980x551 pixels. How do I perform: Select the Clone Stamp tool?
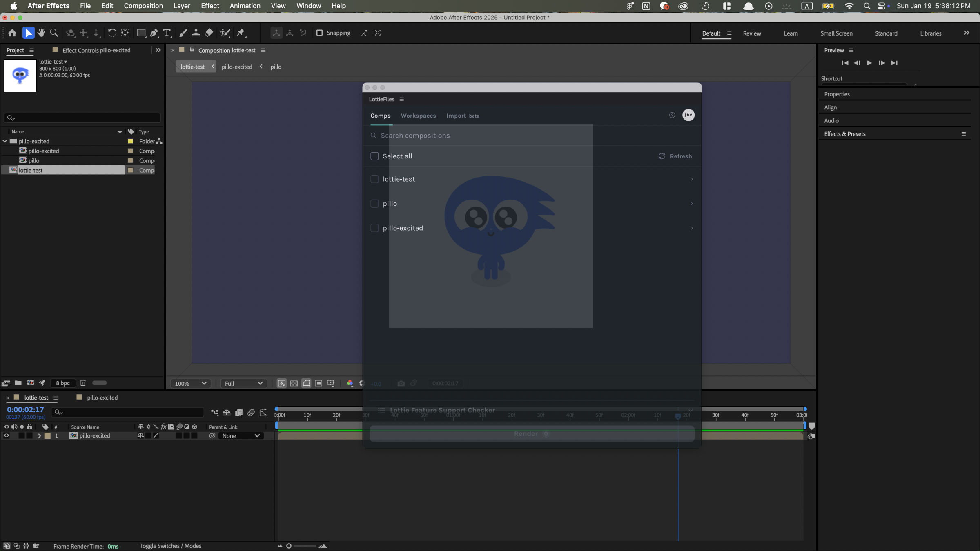[196, 33]
